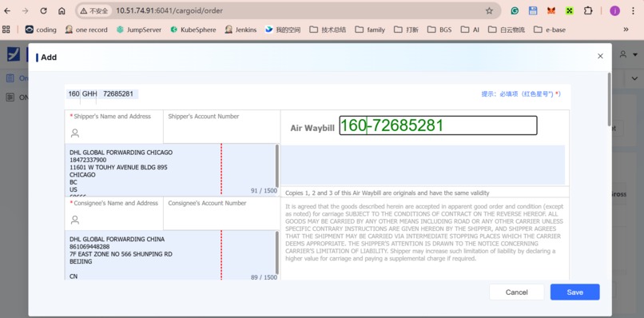644x318 pixels.
Task: Select the shipper contact person icon
Action: coord(75,133)
